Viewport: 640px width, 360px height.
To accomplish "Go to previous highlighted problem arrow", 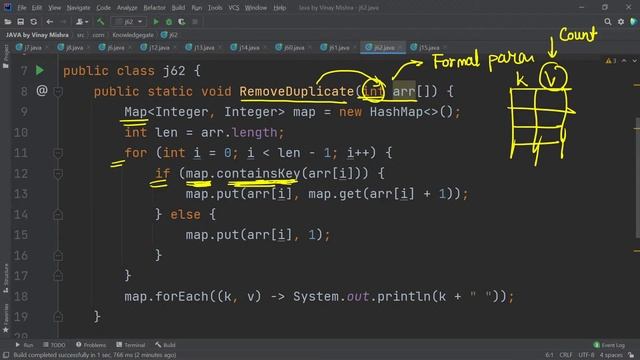I will click(x=624, y=61).
